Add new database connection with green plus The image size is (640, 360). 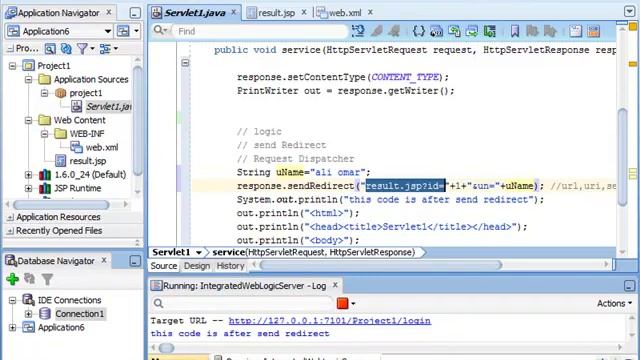(x=13, y=279)
